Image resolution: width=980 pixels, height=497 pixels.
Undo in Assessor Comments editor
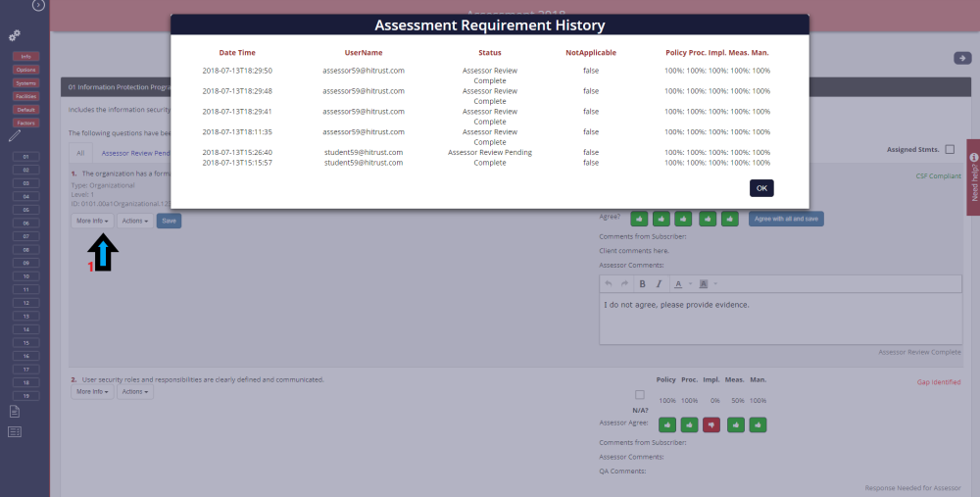click(609, 284)
